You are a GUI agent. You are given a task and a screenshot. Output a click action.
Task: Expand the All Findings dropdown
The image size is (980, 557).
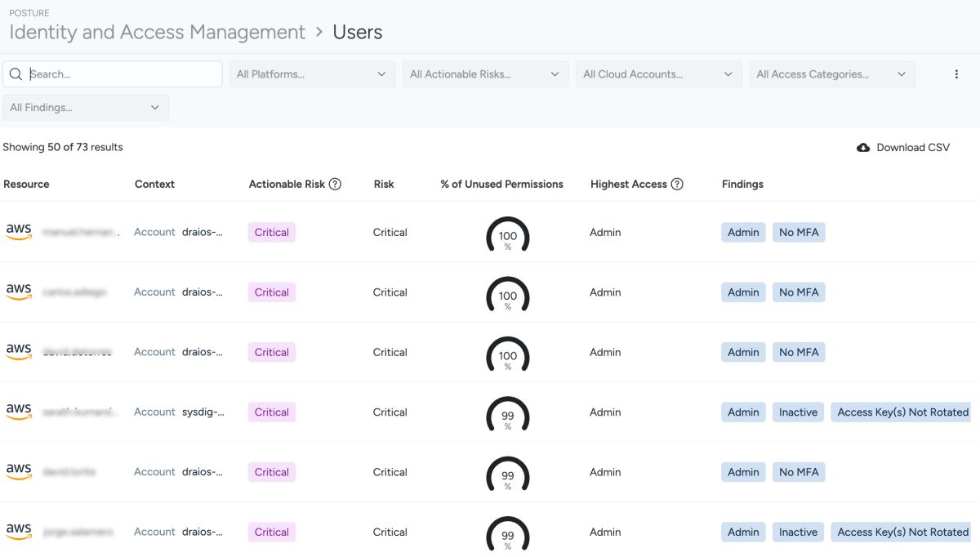point(86,108)
